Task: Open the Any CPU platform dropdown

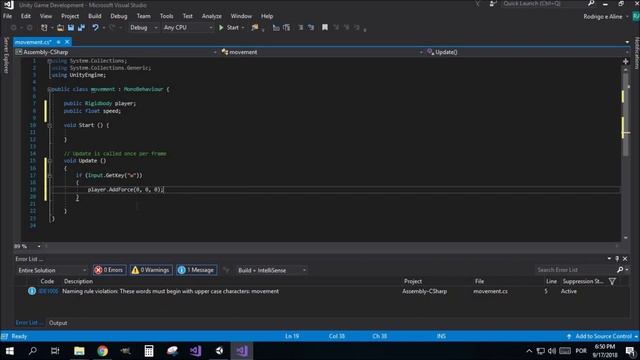Action: [188, 28]
